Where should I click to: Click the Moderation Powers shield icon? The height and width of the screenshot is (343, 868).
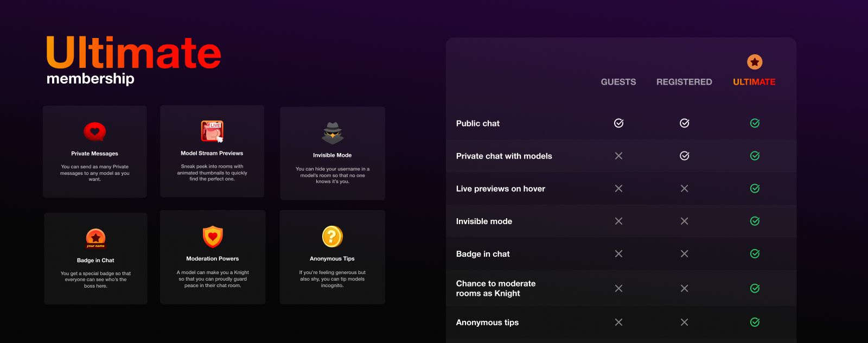click(213, 237)
